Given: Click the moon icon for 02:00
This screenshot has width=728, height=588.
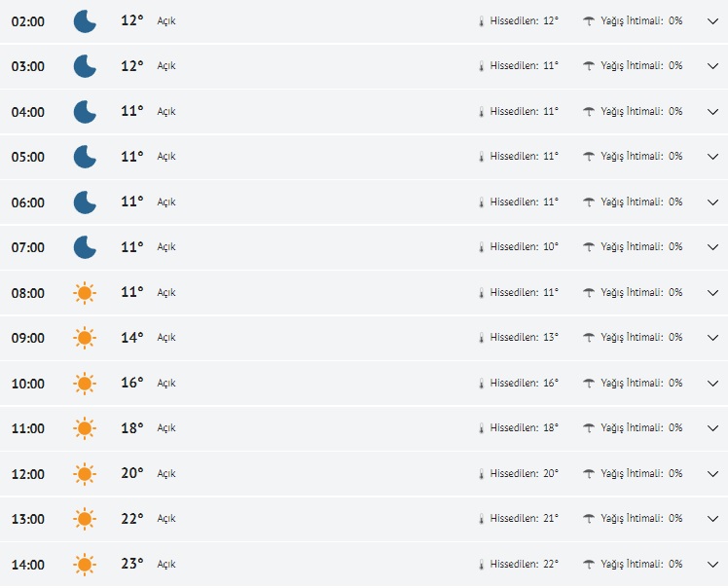Looking at the screenshot, I should (x=85, y=20).
